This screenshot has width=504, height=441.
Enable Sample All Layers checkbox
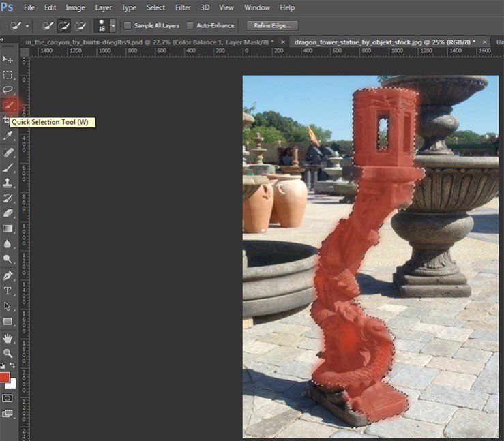128,25
